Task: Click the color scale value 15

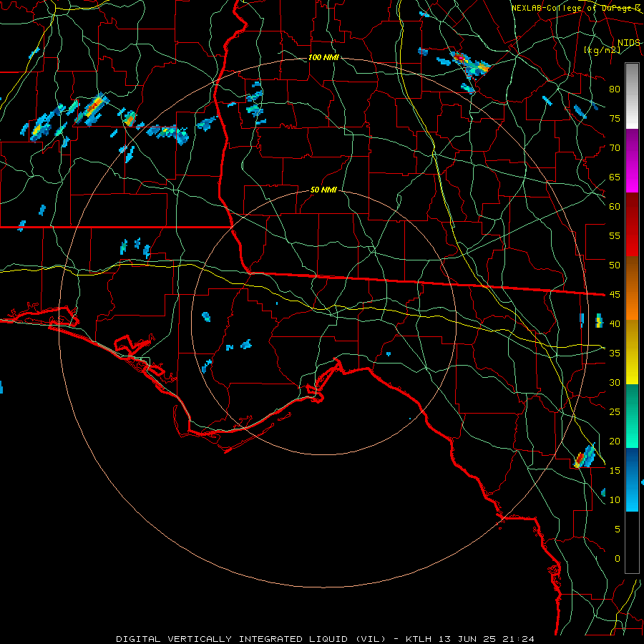Action: pos(615,470)
